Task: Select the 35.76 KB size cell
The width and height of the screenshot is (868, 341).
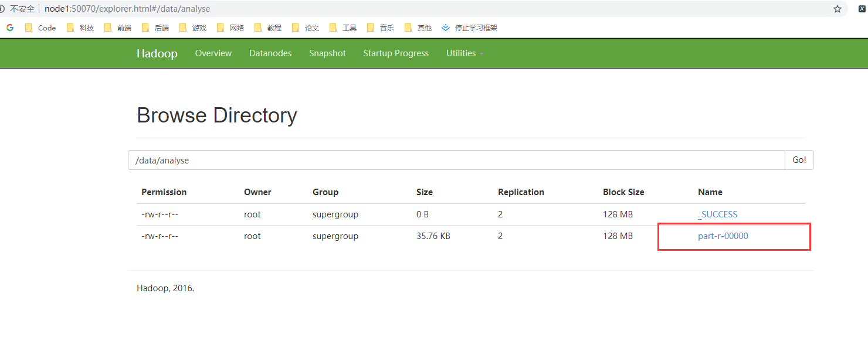Action: coord(433,236)
